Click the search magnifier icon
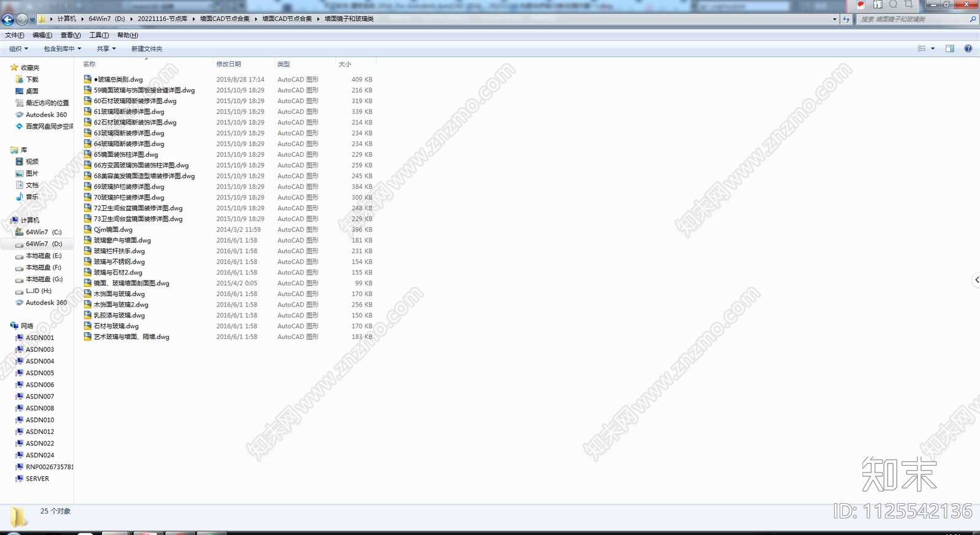The width and height of the screenshot is (980, 535). tap(973, 19)
